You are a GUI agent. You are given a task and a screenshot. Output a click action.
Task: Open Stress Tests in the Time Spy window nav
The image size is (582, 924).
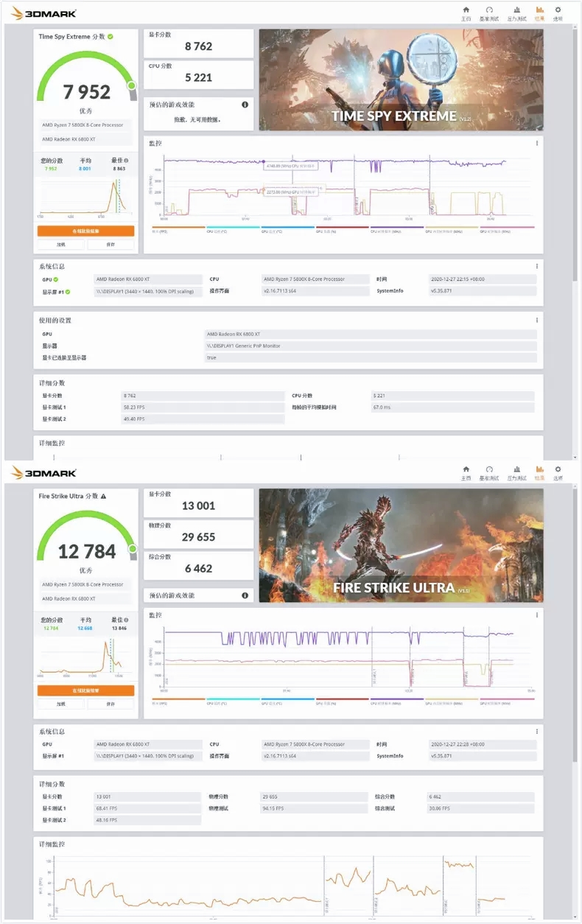(516, 13)
